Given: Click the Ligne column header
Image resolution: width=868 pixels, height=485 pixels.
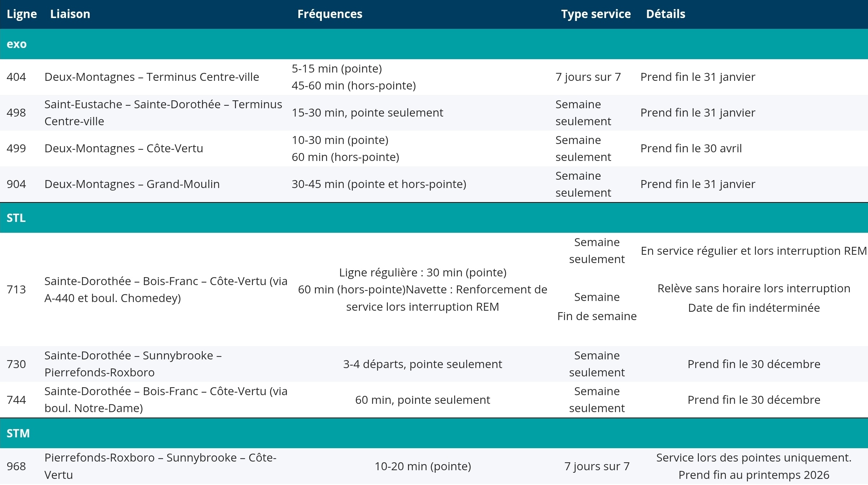Looking at the screenshot, I should click(22, 14).
